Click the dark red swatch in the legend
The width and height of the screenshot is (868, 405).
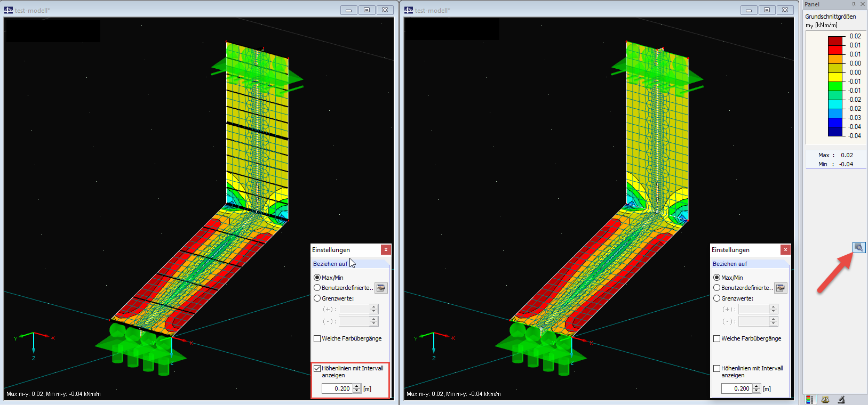click(835, 40)
